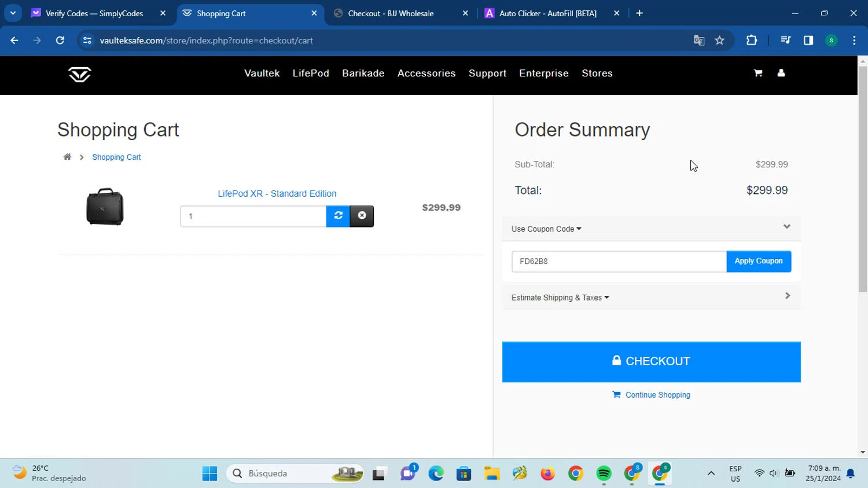Click the taskbar Búsqueda search box

coord(295,474)
